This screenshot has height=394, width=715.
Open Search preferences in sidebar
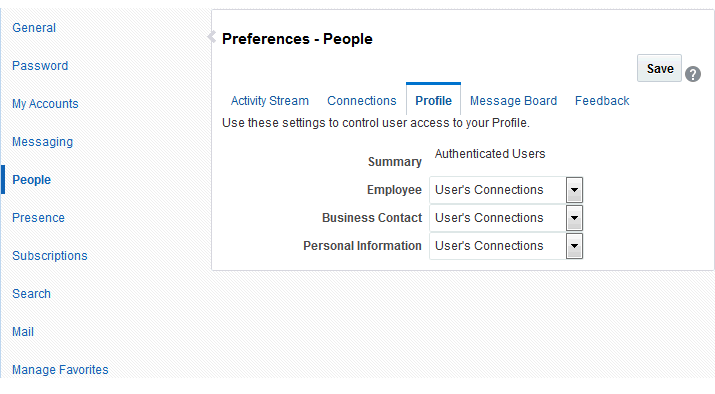point(31,294)
